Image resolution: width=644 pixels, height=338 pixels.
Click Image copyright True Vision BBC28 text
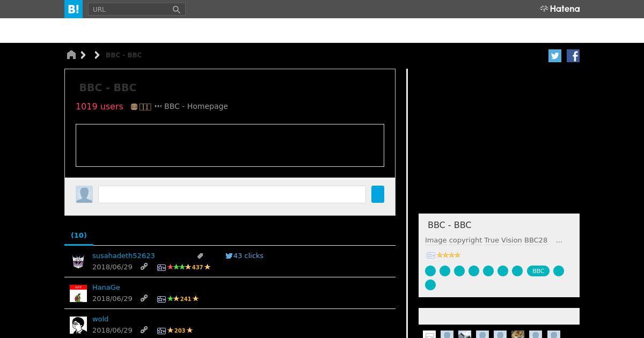486,240
